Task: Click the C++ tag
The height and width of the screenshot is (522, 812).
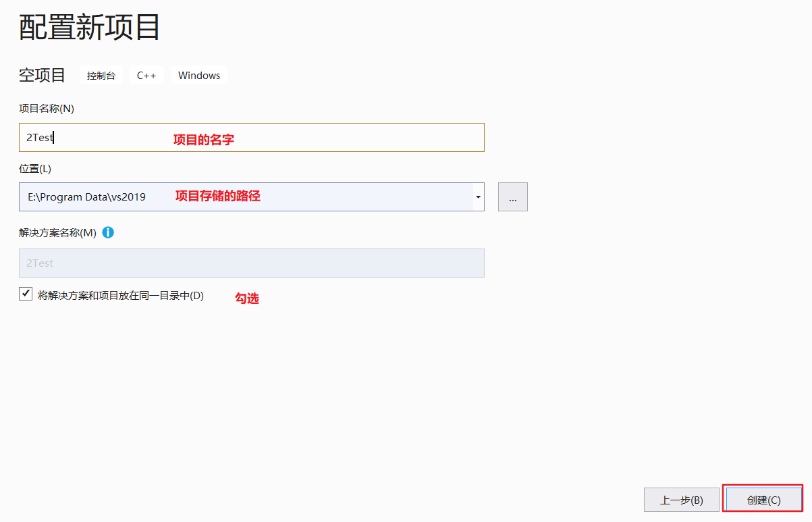Action: [x=146, y=76]
